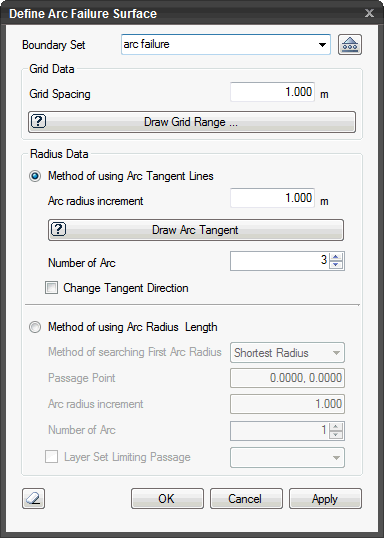384x539 pixels.
Task: Close the Define Arc Failure Surface dialog
Action: (369, 13)
